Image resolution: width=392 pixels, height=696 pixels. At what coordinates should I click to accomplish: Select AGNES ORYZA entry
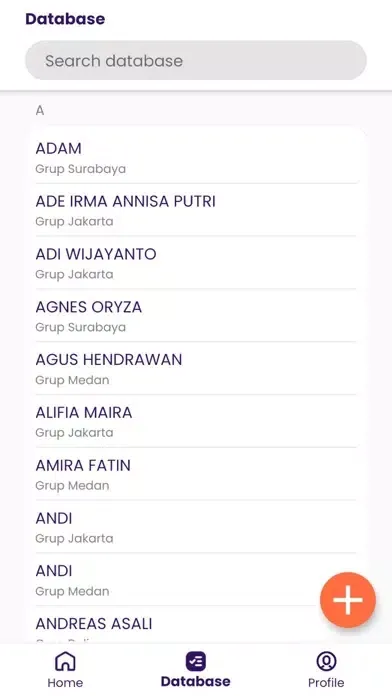tap(196, 316)
